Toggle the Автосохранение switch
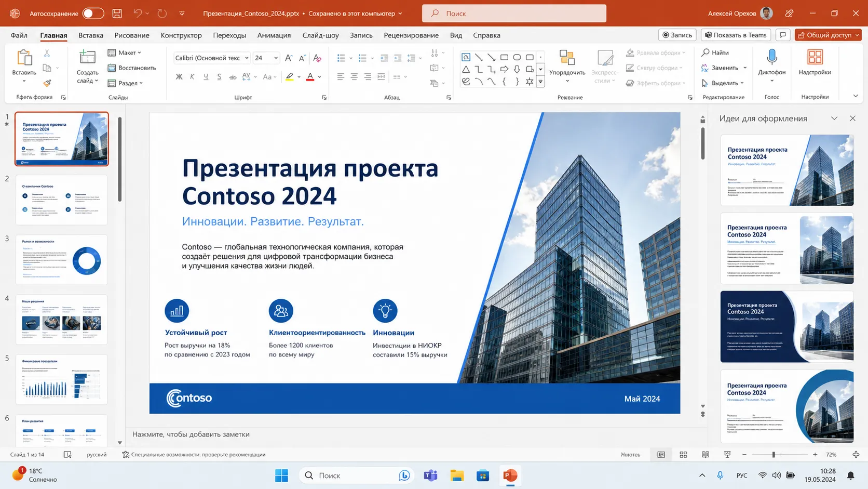The image size is (868, 489). [93, 14]
